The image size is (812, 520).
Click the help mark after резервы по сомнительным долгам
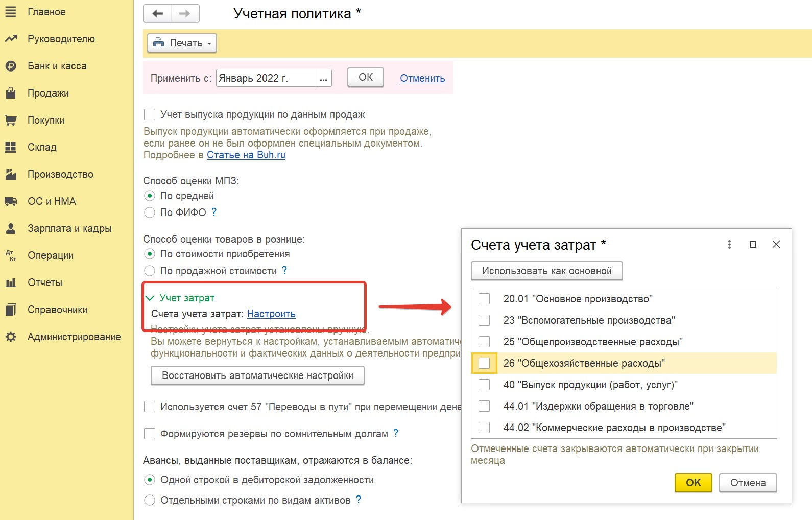coord(396,433)
